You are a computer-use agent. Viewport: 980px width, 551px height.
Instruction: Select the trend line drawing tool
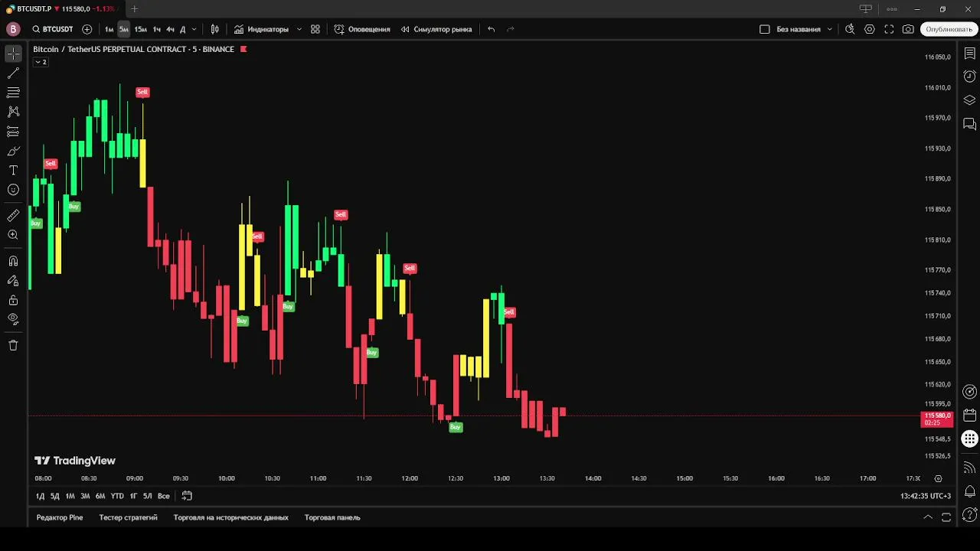tap(13, 73)
